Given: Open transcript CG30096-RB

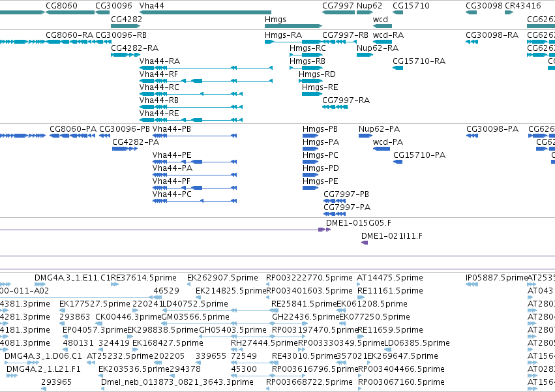Looking at the screenshot, I should coord(121,35).
